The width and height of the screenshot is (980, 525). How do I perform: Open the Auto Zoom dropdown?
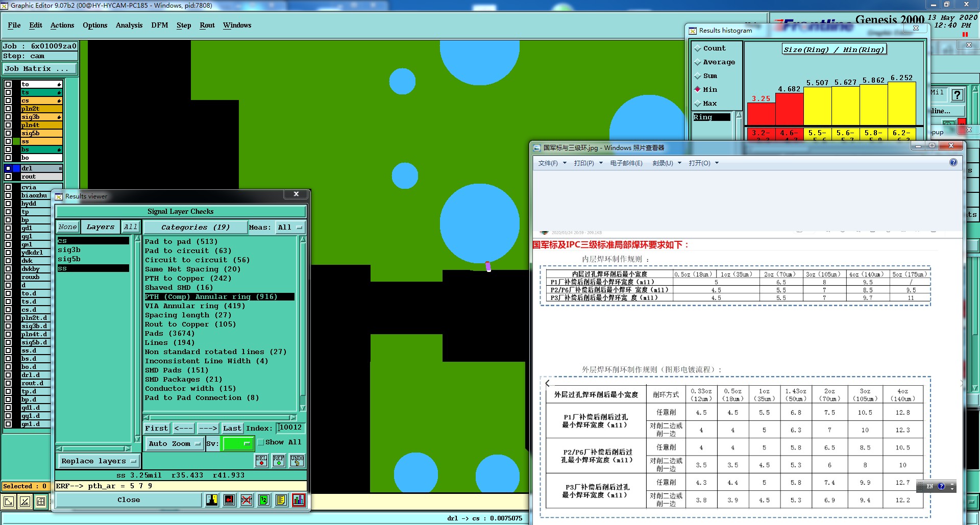point(175,444)
